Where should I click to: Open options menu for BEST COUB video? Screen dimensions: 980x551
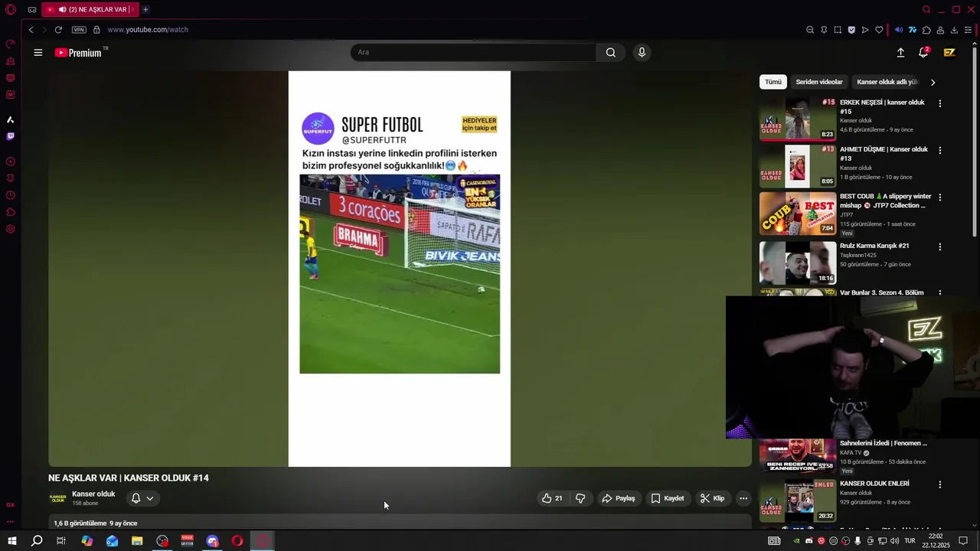coord(940,197)
